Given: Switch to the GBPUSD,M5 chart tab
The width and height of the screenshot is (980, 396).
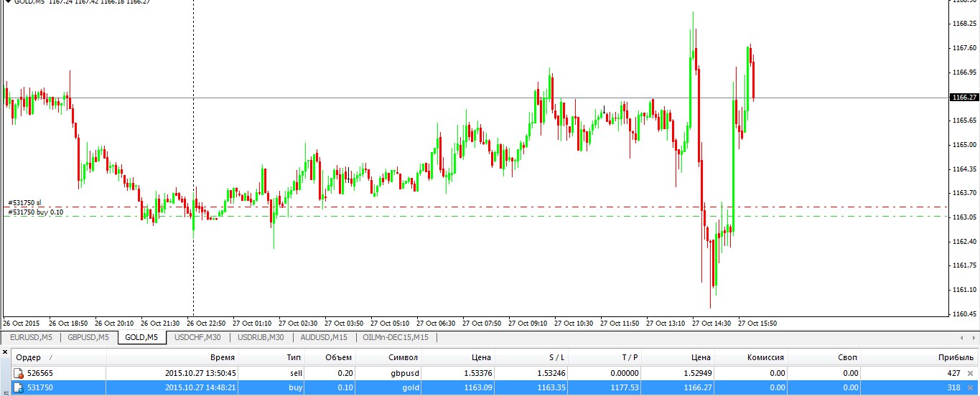Looking at the screenshot, I should tap(88, 337).
